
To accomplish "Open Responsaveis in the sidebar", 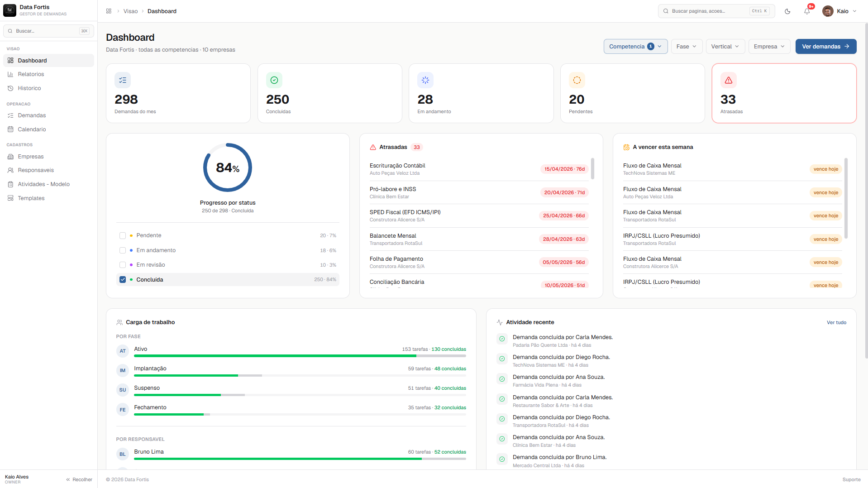I will (x=49, y=170).
